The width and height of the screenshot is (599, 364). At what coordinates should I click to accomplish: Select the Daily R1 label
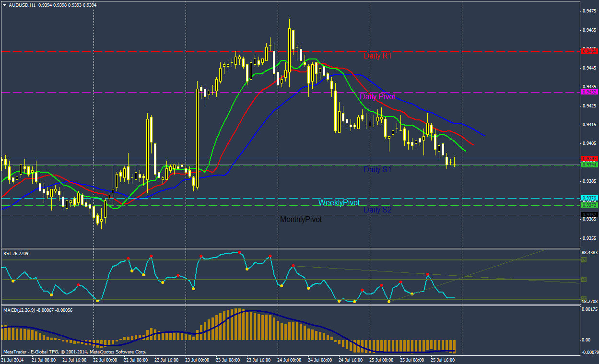point(377,56)
